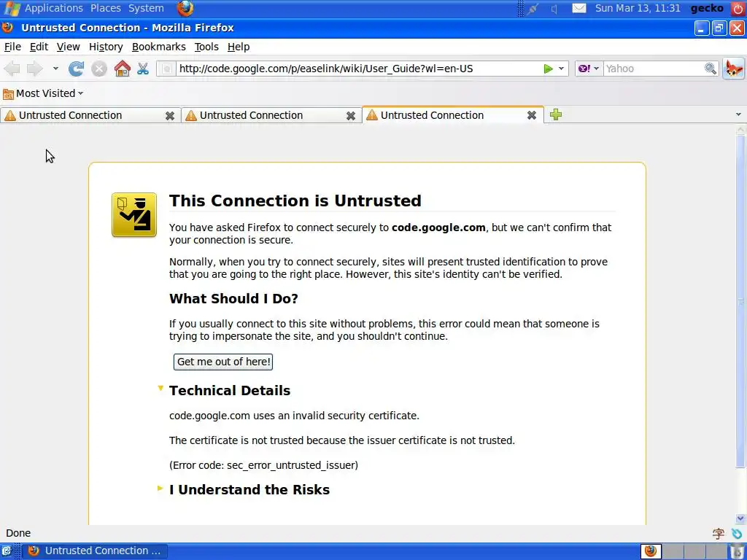The width and height of the screenshot is (747, 560).
Task: Click the Firefox icon in window title bar
Action: coord(7,27)
